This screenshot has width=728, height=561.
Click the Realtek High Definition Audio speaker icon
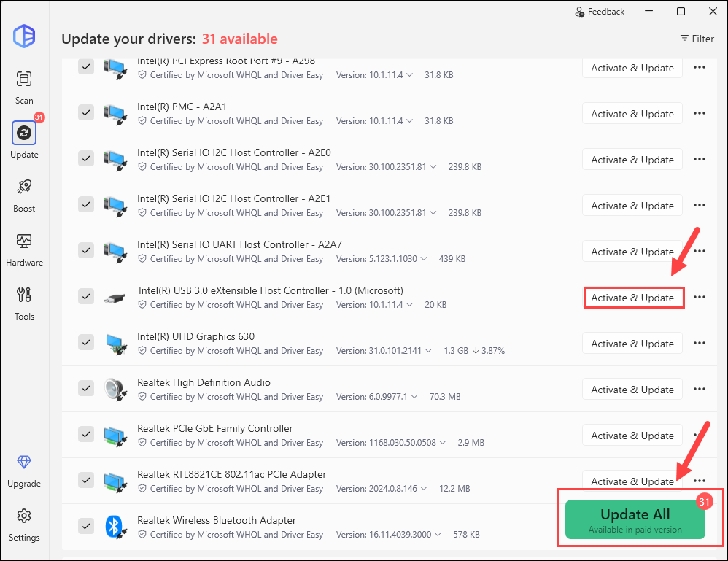click(115, 390)
